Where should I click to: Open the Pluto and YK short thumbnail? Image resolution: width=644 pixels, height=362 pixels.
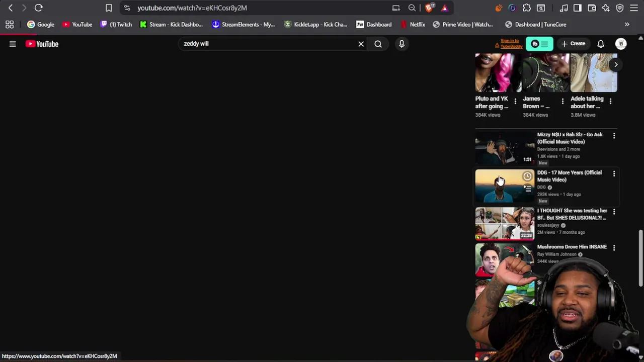[499, 73]
